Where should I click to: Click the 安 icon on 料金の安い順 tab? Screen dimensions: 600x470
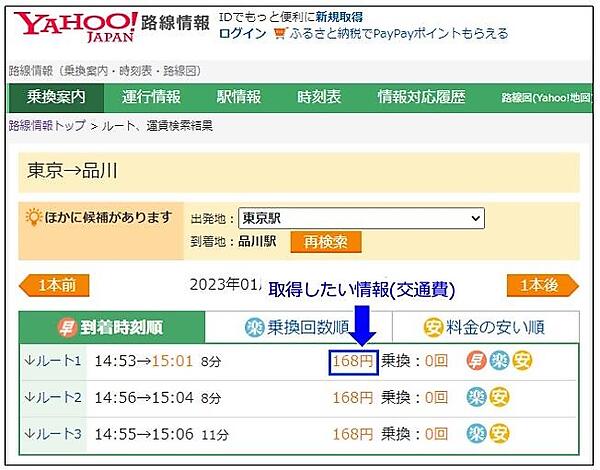433,328
